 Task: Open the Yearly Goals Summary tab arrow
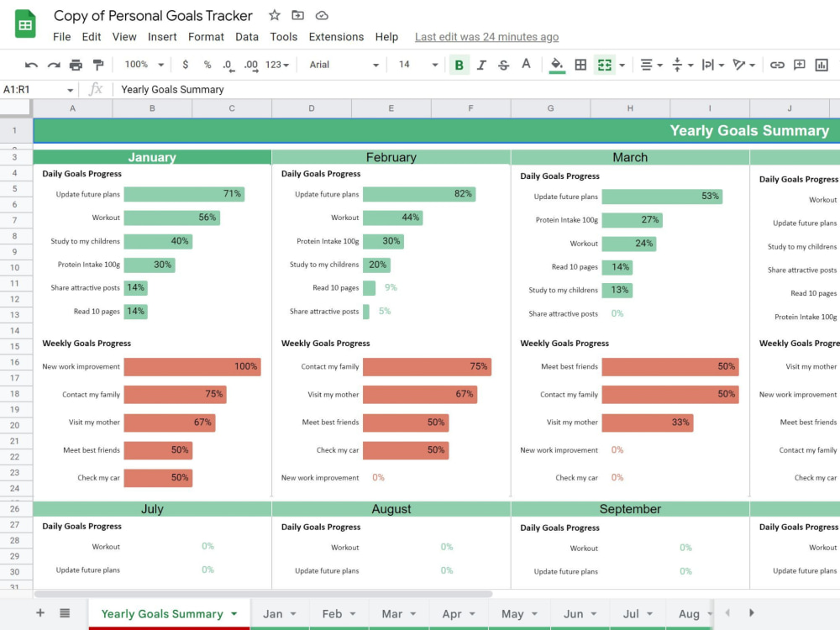coord(234,614)
